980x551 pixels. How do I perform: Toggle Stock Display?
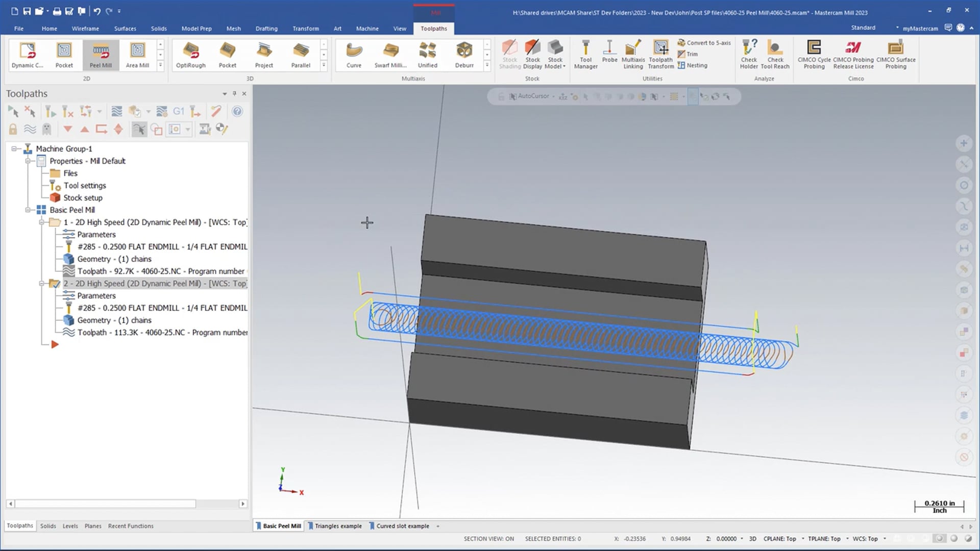(x=532, y=55)
